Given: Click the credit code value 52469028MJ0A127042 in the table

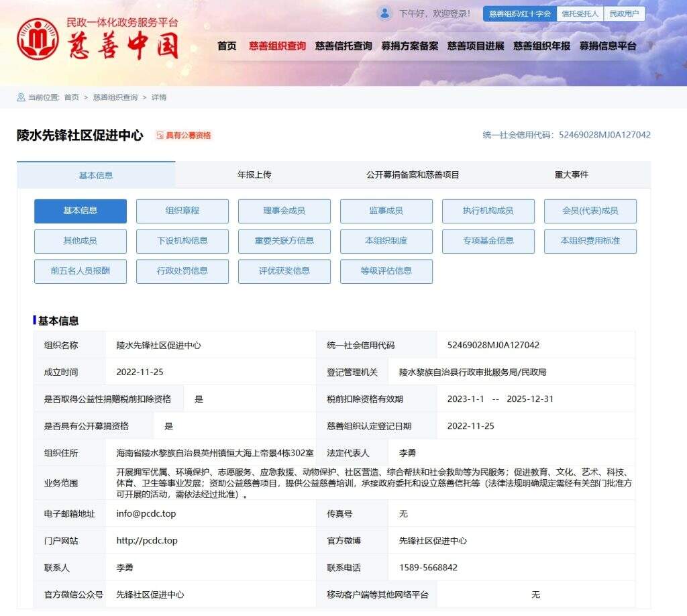Looking at the screenshot, I should coord(493,345).
